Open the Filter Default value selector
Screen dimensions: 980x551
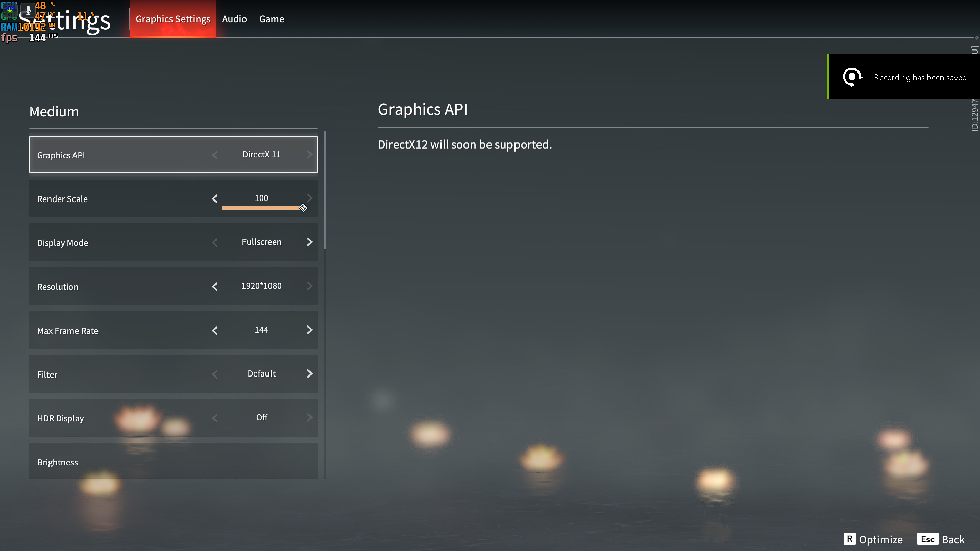[261, 374]
